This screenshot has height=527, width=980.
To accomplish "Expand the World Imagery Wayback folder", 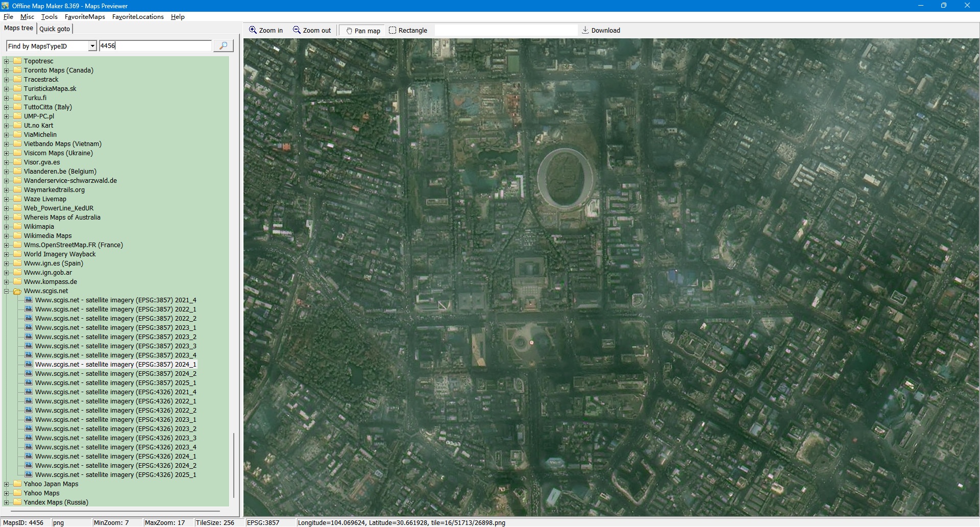I will click(x=7, y=254).
